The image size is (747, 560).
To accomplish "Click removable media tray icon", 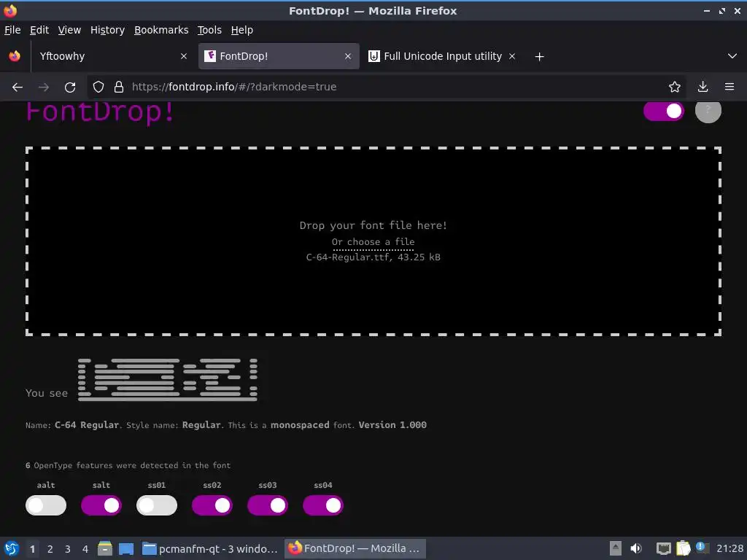I will click(x=616, y=548).
